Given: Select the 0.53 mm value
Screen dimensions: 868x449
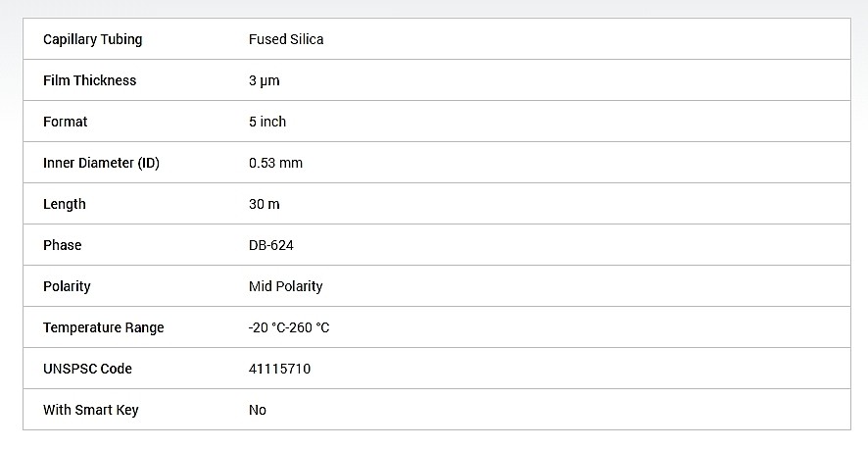Looking at the screenshot, I should 275,163.
